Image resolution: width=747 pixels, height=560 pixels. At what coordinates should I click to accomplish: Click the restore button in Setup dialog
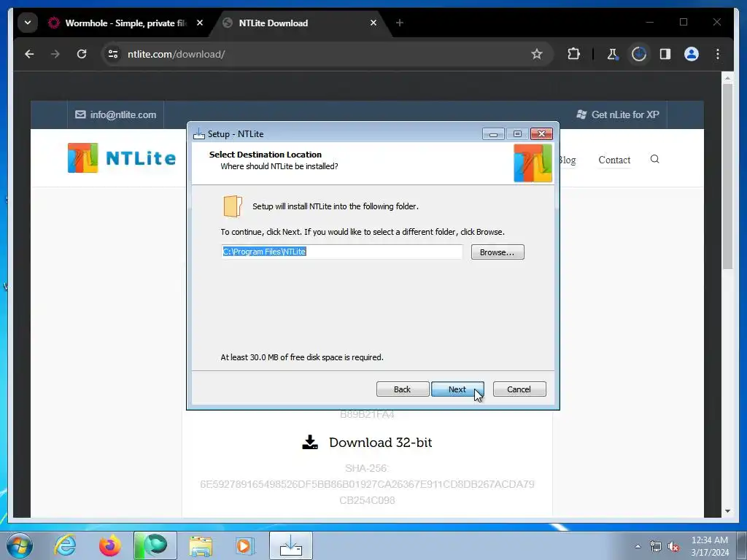point(517,134)
